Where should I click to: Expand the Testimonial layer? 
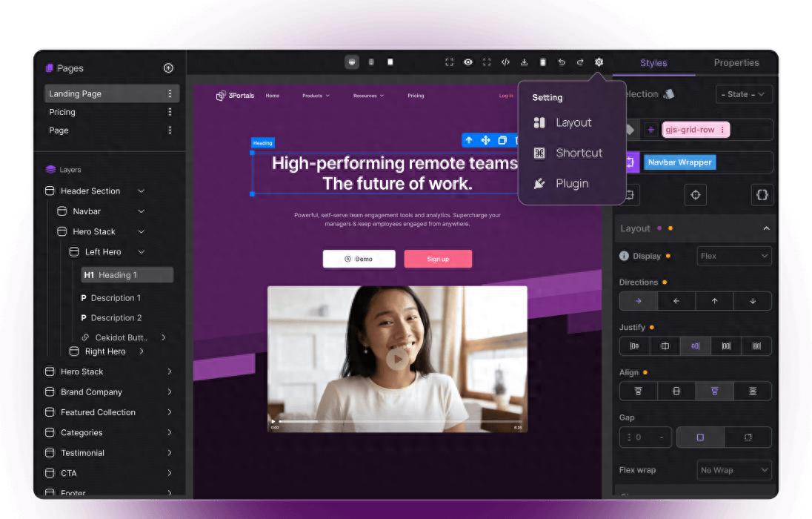coord(170,452)
